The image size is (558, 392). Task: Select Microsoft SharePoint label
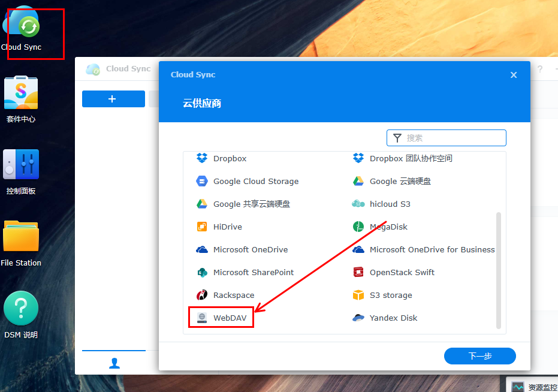click(254, 272)
